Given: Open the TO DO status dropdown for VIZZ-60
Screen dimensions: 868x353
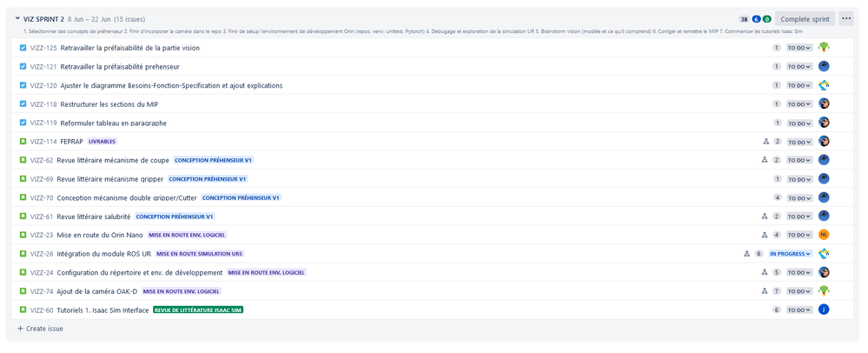Looking at the screenshot, I should (x=799, y=310).
